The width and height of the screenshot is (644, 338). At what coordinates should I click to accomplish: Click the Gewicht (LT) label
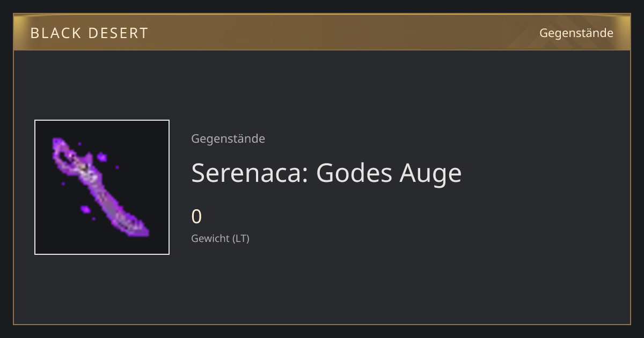coord(220,238)
